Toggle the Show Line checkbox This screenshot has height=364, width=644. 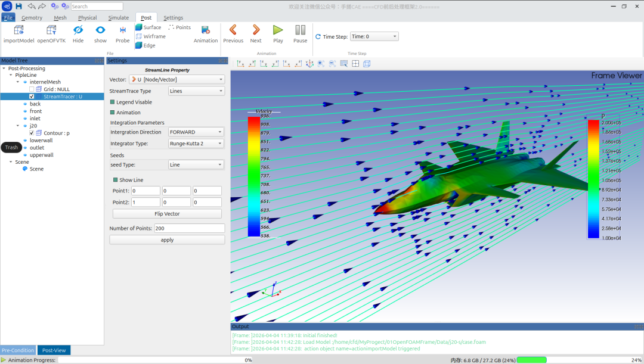[x=116, y=180]
